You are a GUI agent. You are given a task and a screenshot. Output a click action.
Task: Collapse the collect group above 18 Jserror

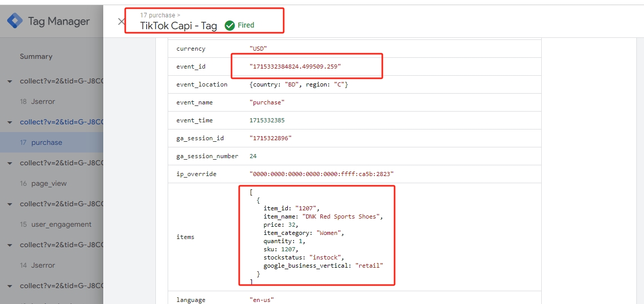pos(9,81)
